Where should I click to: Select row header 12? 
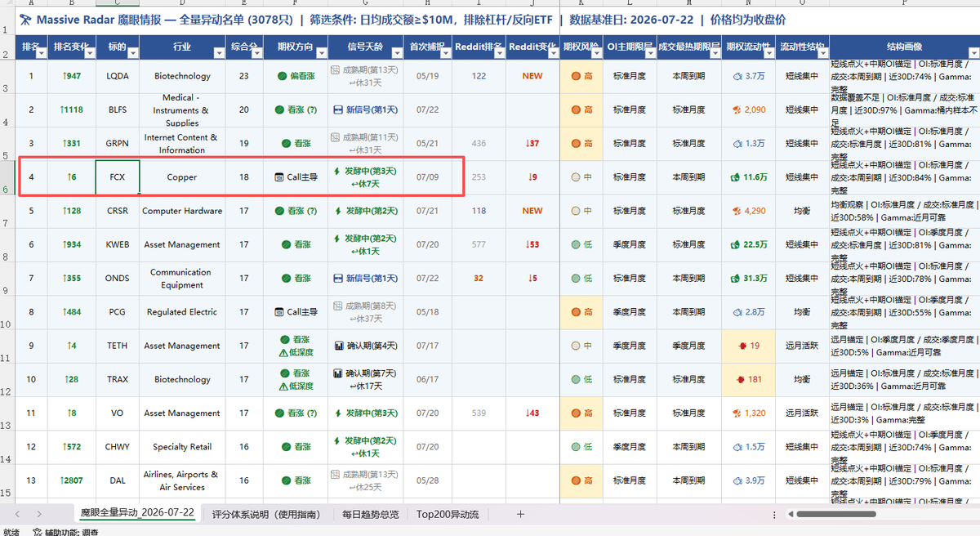[x=7, y=380]
